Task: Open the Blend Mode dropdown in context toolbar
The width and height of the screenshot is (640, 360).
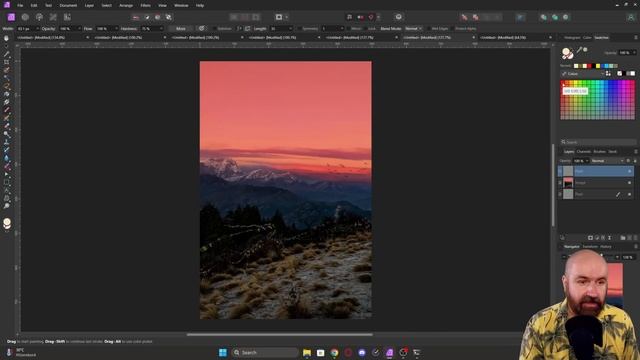Action: [413, 29]
